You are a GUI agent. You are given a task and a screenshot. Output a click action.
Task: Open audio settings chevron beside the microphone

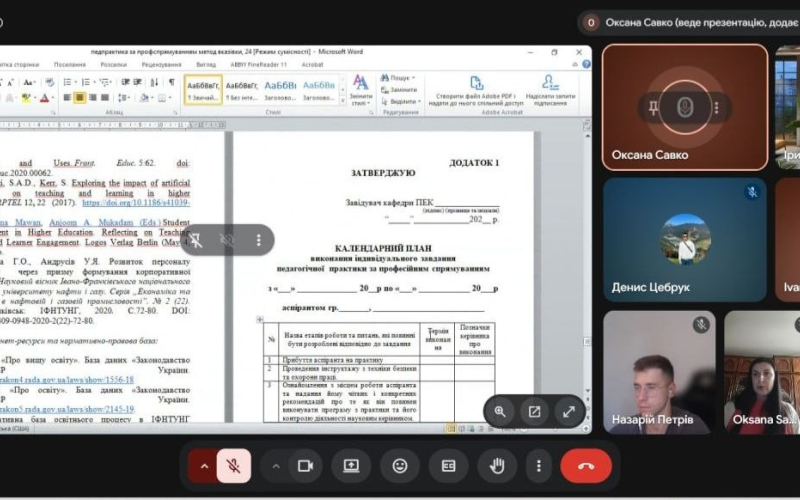click(204, 466)
